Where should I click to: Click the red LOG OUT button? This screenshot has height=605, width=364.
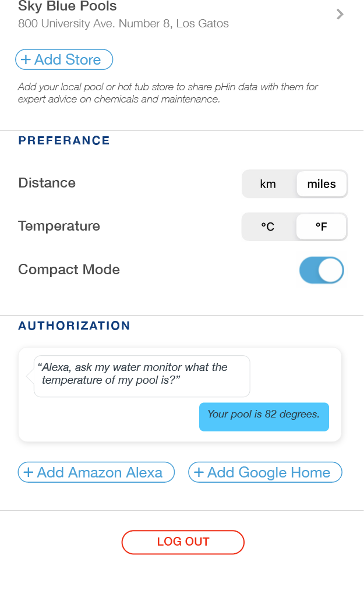tap(183, 542)
